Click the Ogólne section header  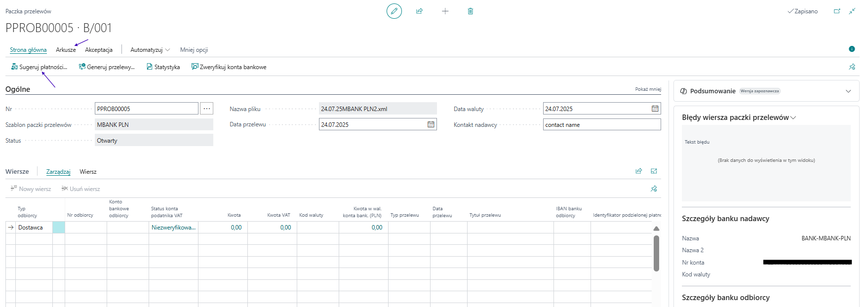pos(18,89)
